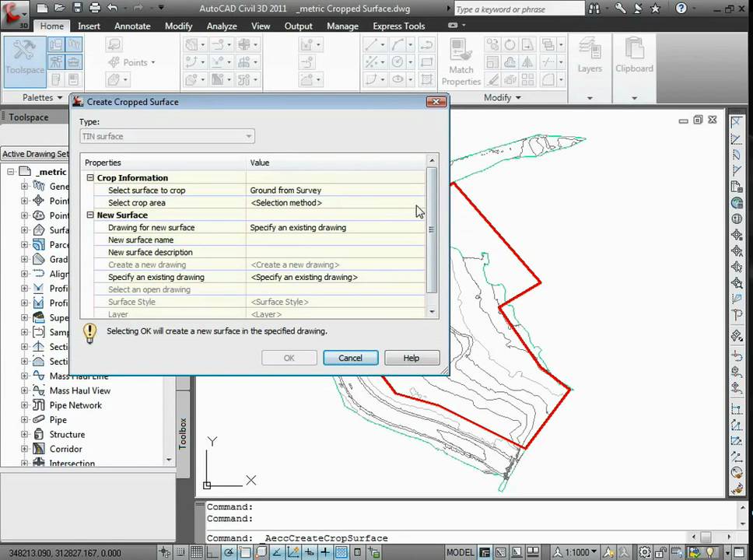Image resolution: width=753 pixels, height=560 pixels.
Task: Click the Save disk icon
Action: 77,8
